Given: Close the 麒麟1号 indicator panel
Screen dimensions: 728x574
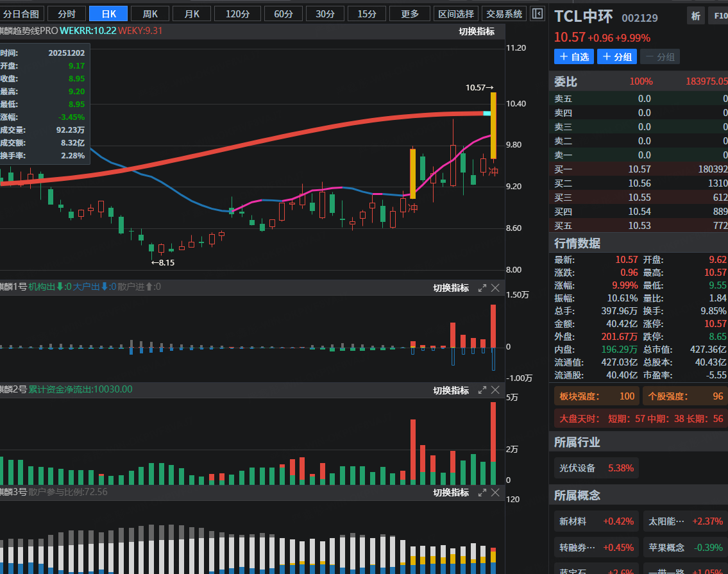Looking at the screenshot, I should click(x=496, y=289).
